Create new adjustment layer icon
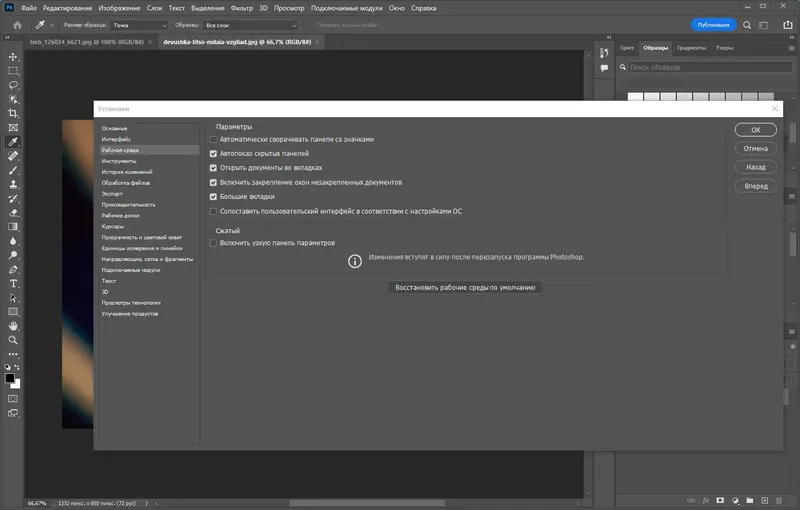 coord(735,501)
